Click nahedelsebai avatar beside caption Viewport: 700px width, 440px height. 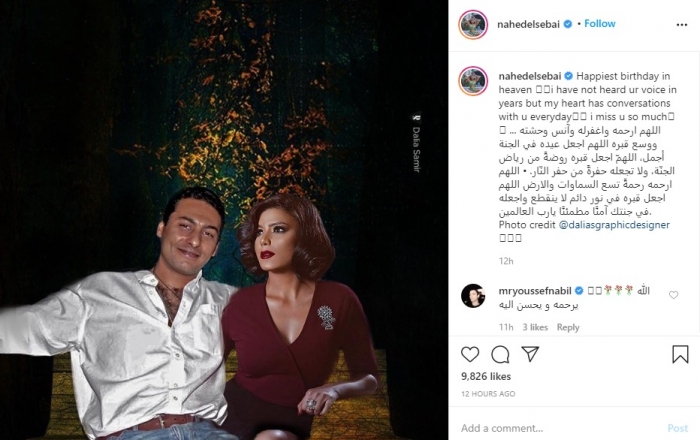coord(473,81)
